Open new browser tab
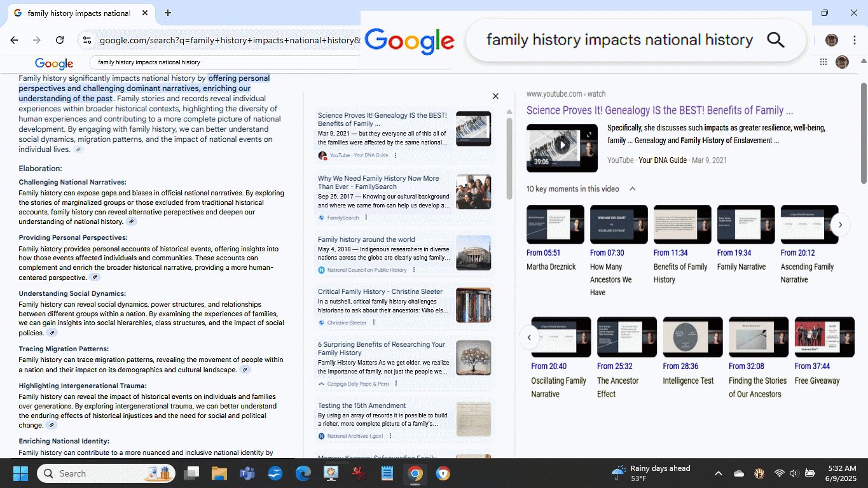The image size is (868, 488). pos(168,13)
